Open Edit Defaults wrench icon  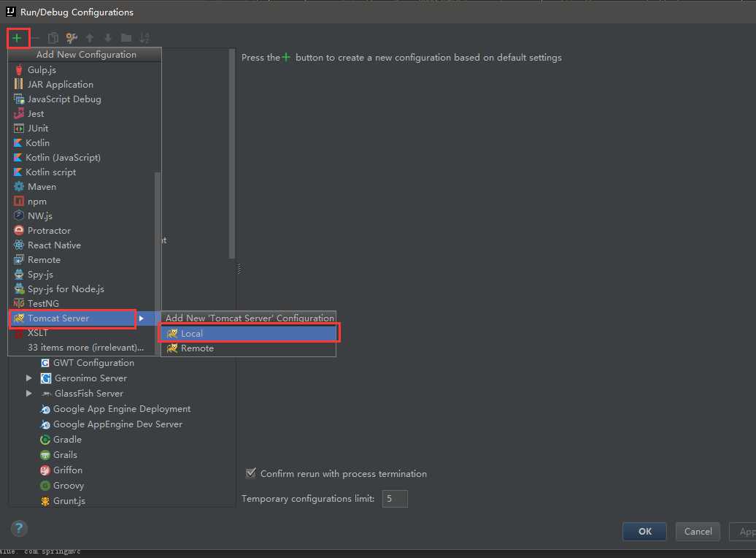(x=72, y=38)
